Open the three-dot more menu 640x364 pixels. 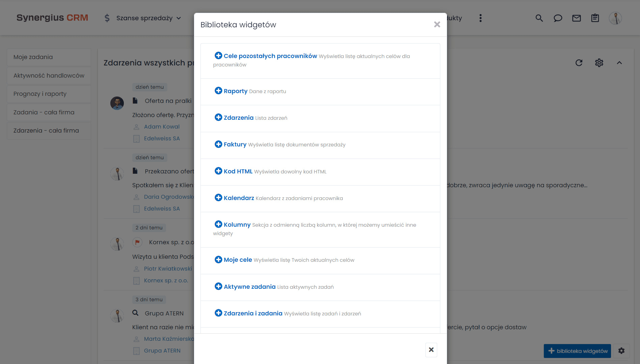coord(480,18)
